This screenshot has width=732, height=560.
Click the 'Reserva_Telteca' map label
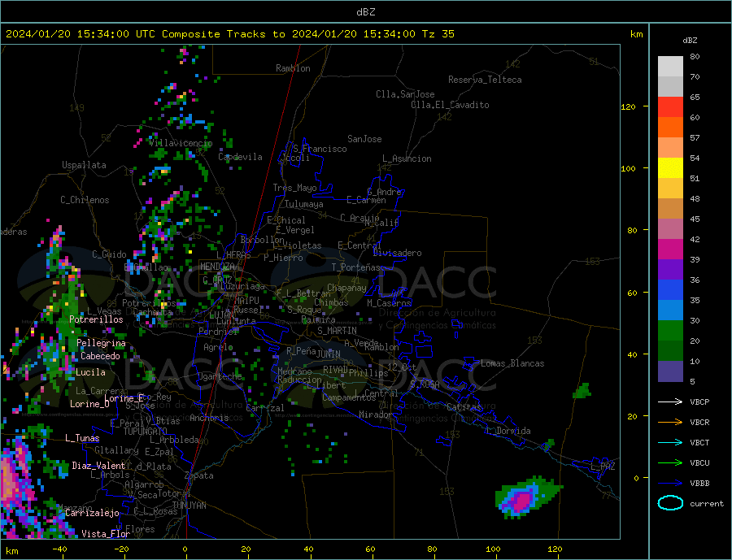485,80
